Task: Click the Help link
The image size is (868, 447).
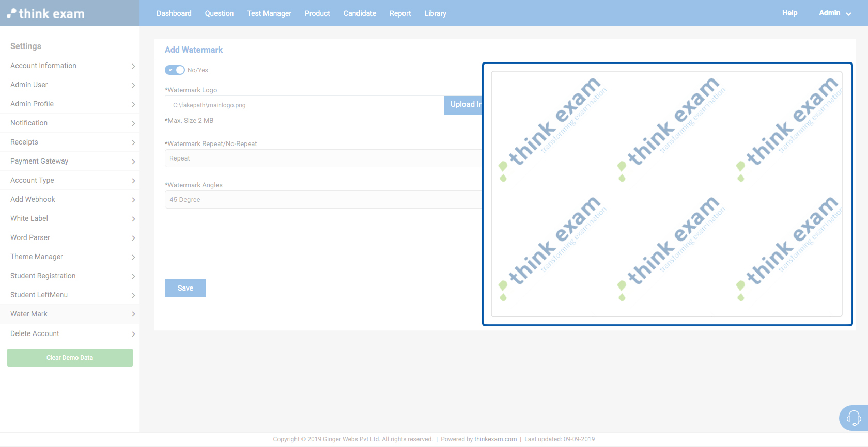Action: click(789, 13)
